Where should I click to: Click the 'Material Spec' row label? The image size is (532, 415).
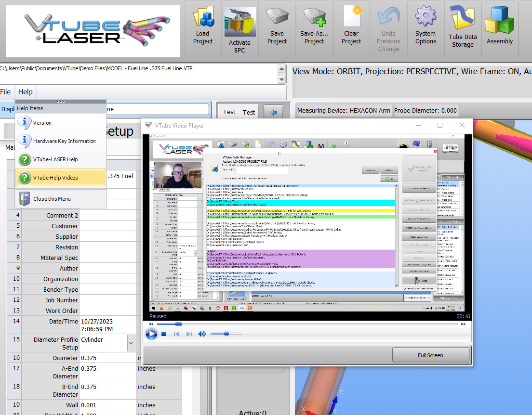pos(59,258)
